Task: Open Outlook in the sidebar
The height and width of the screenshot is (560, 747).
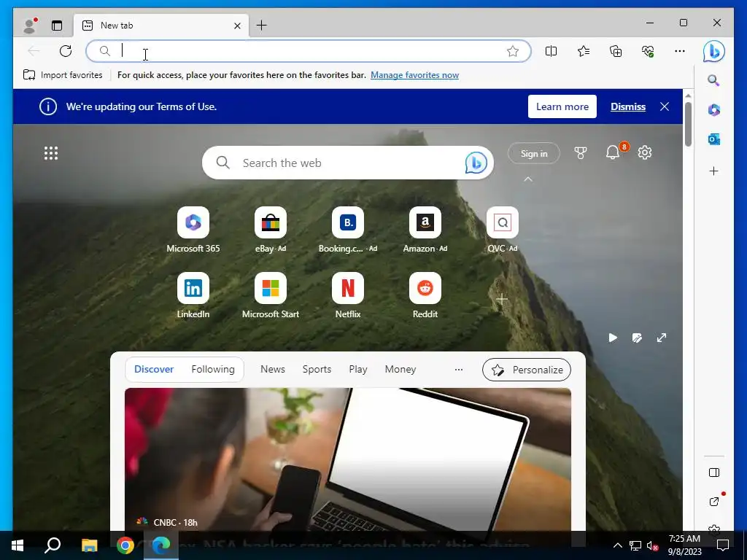Action: pos(713,139)
